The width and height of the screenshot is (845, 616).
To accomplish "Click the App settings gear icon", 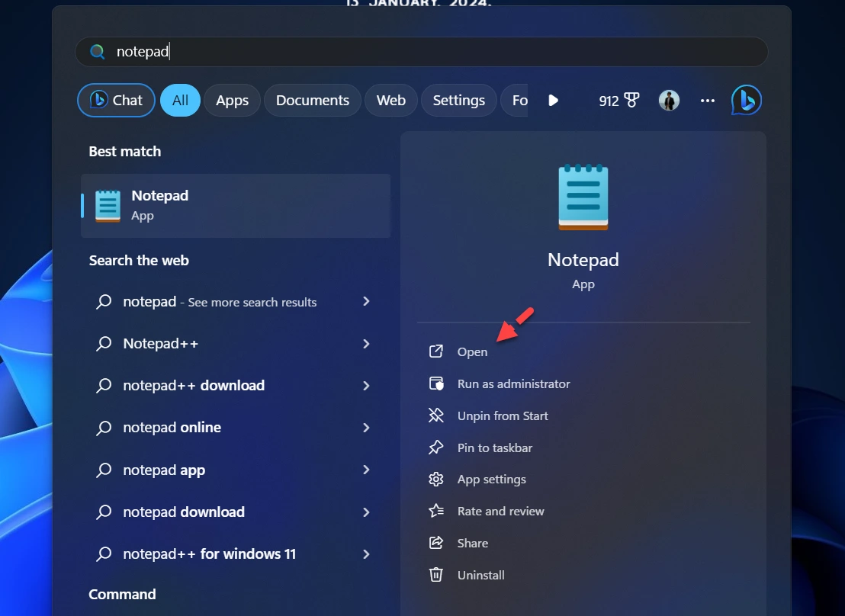I will [x=436, y=479].
